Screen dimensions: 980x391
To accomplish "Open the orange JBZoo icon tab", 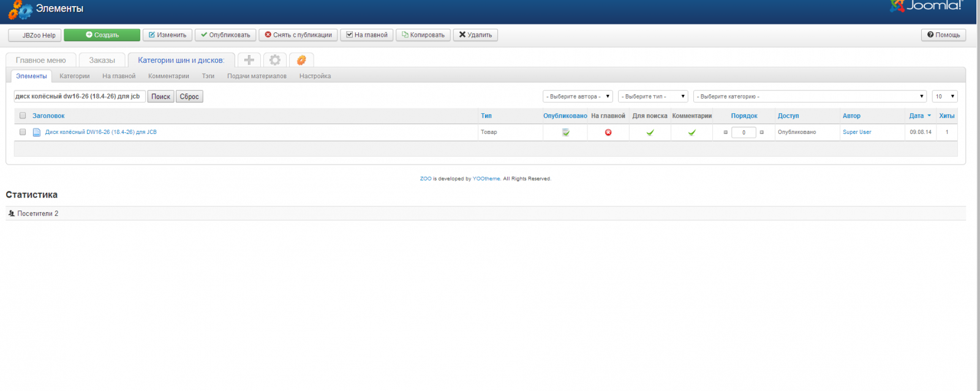I will click(x=301, y=60).
